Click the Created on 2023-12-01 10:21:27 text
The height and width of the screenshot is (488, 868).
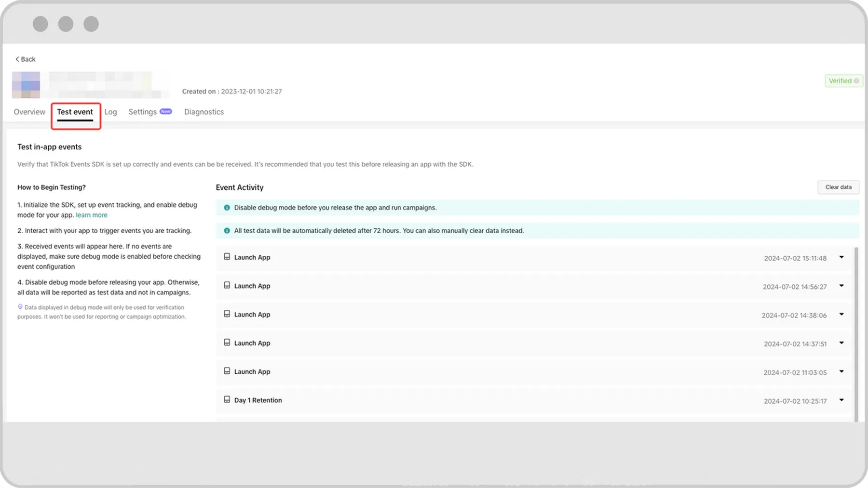tap(232, 92)
